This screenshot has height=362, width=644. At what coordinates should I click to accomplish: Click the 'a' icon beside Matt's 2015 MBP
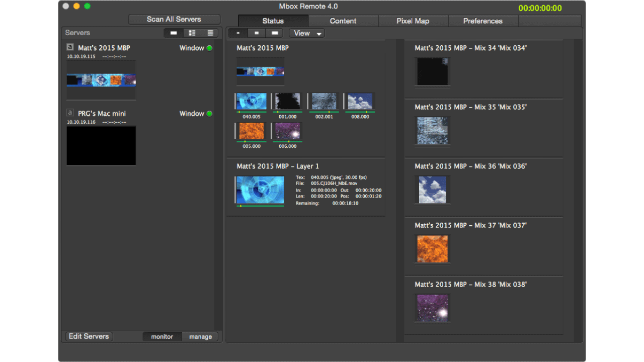point(70,47)
